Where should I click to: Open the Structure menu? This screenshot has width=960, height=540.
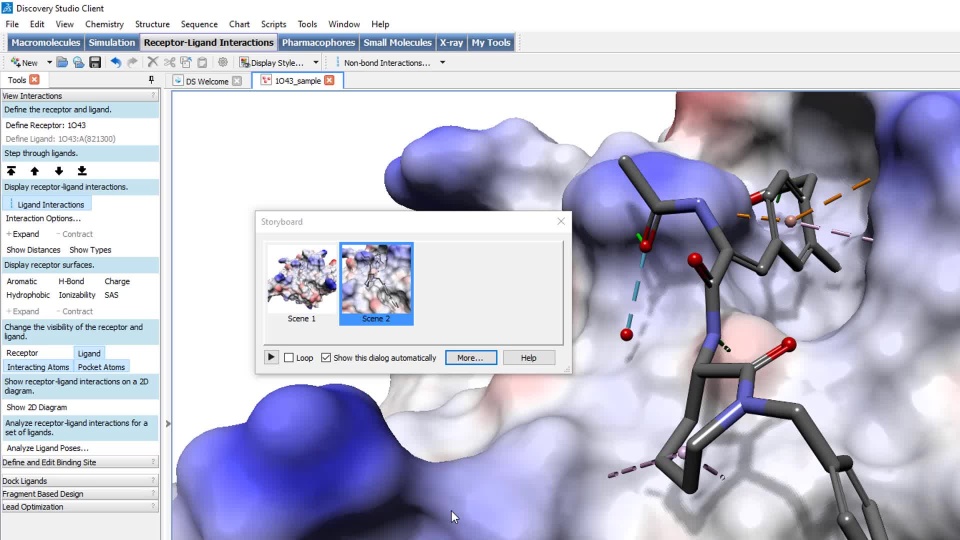click(x=152, y=24)
